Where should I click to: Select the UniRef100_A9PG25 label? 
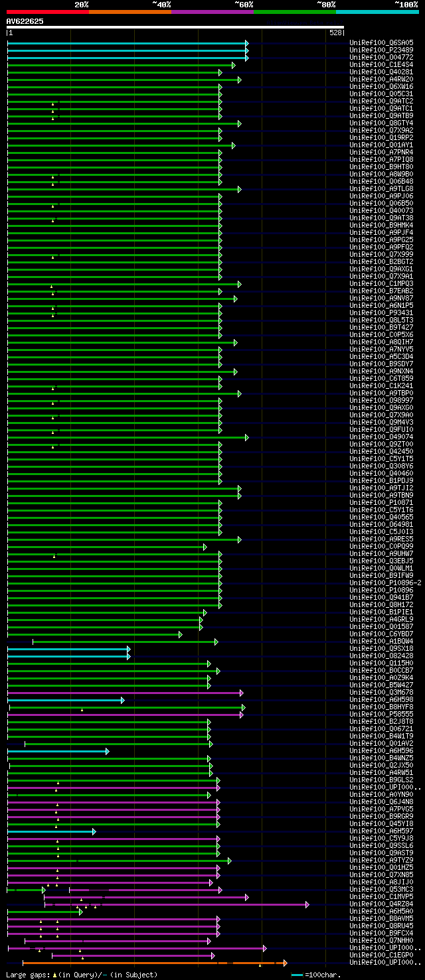click(x=381, y=240)
